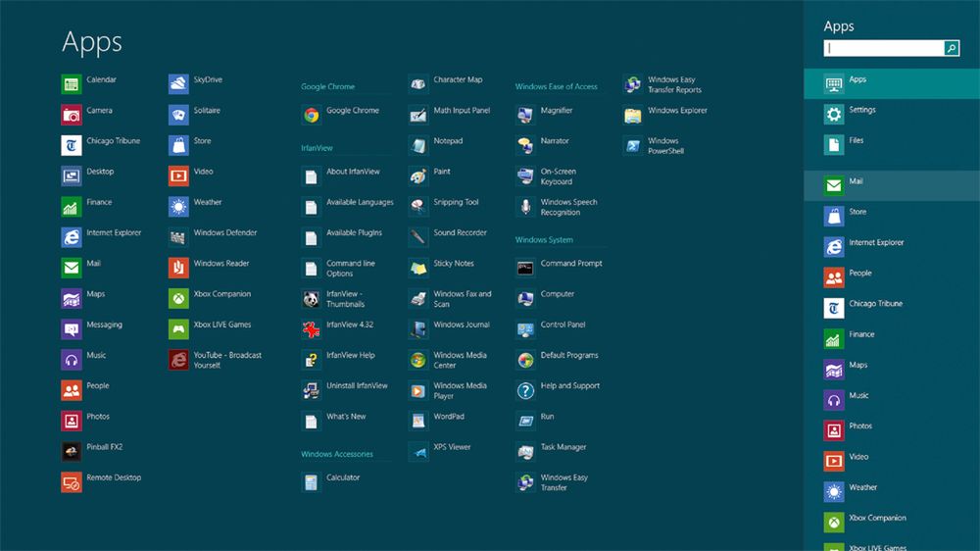
Task: Open the Magnifier icon
Action: coord(525,115)
